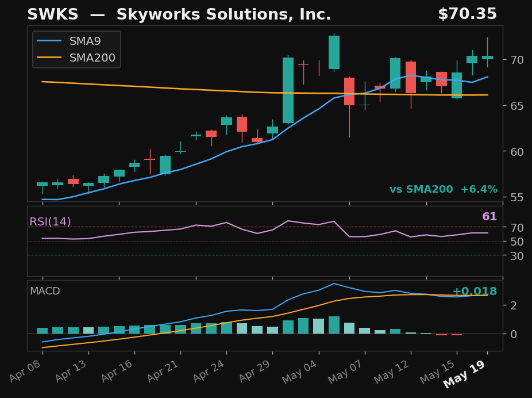Click the 65 price axis tick label

pos(516,106)
